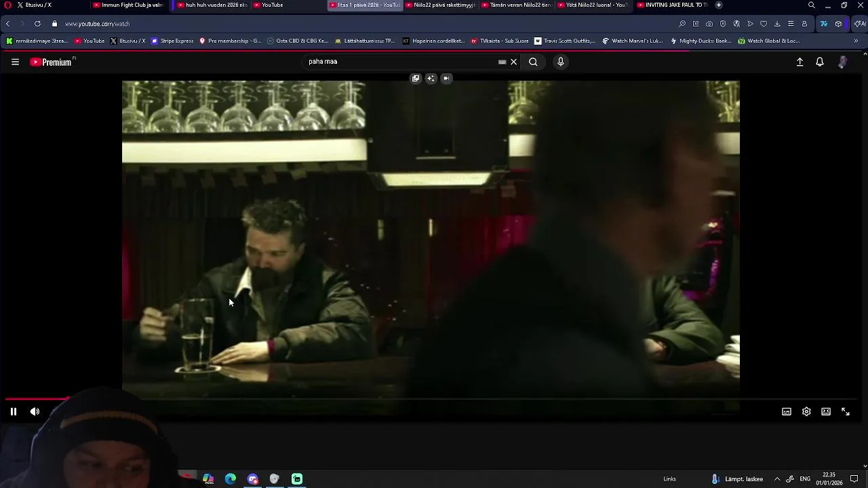Click the pop-out video overlay icon
The width and height of the screenshot is (868, 488).
click(x=416, y=78)
